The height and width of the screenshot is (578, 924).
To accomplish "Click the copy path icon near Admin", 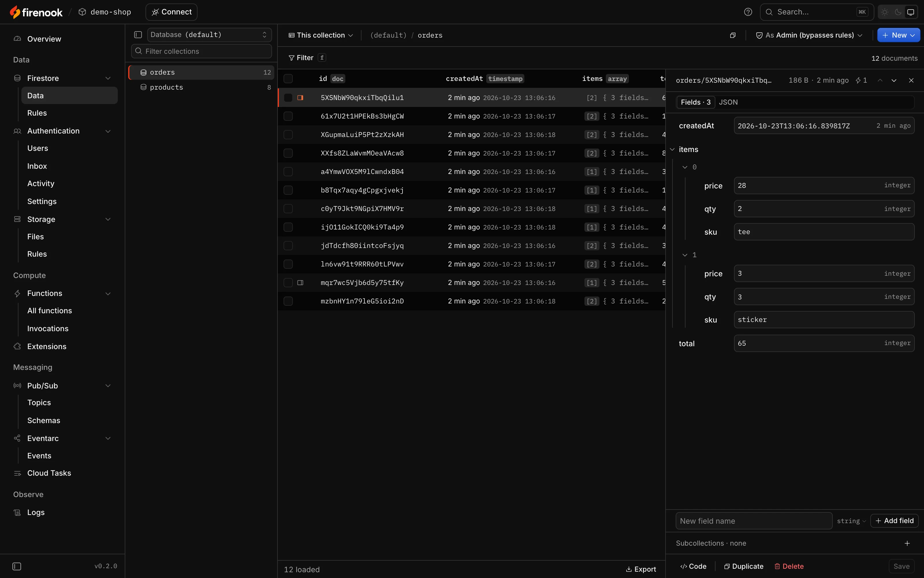I will [732, 35].
